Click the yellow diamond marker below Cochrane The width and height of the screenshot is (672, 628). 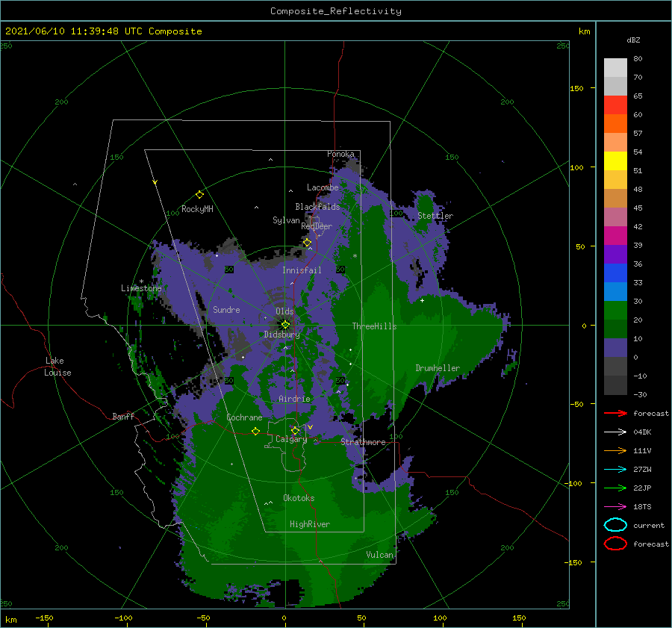point(256,431)
